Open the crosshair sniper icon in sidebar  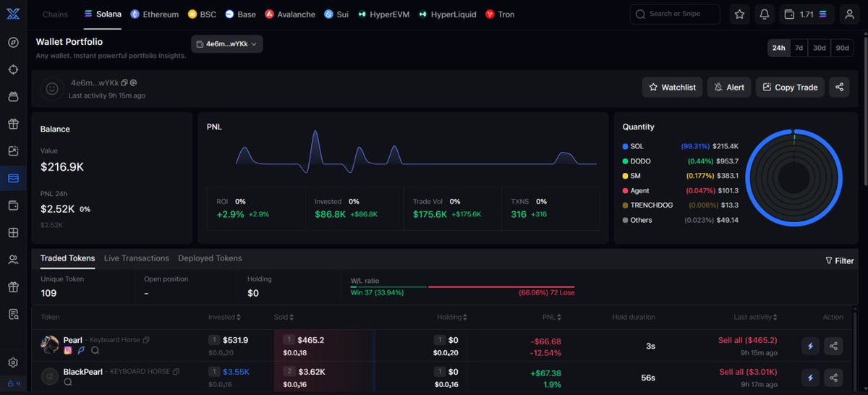pos(13,69)
